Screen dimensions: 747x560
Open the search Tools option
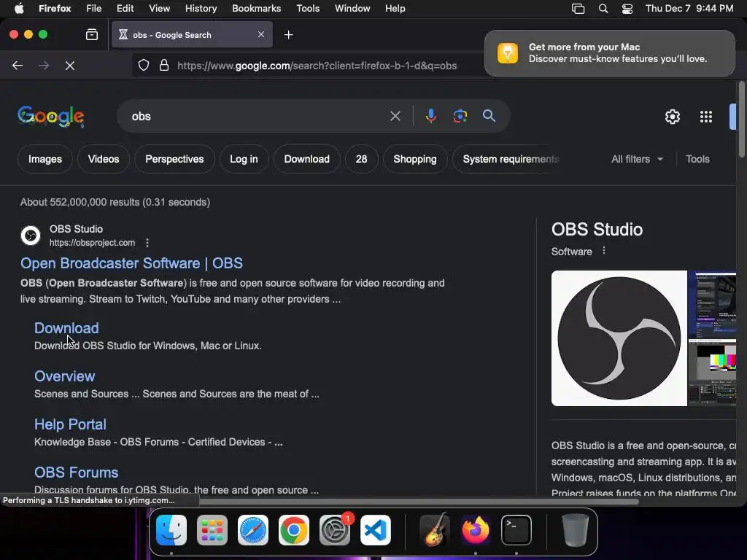pos(697,159)
